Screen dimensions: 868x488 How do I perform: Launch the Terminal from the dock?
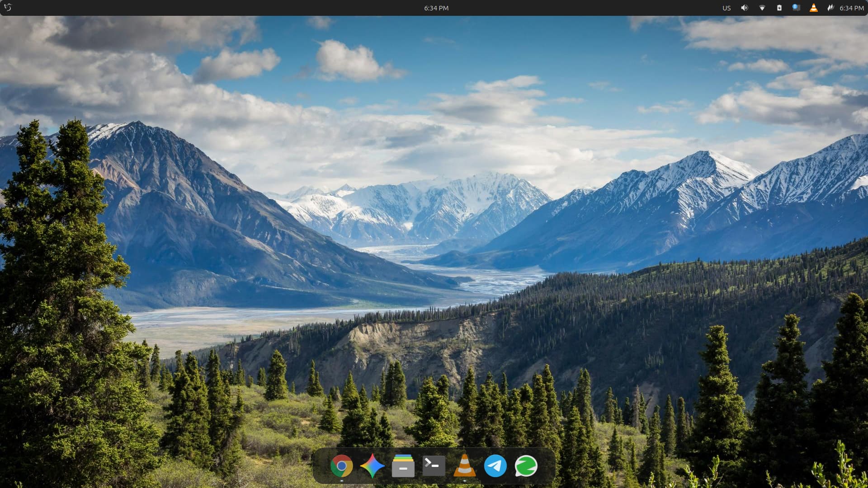434,466
